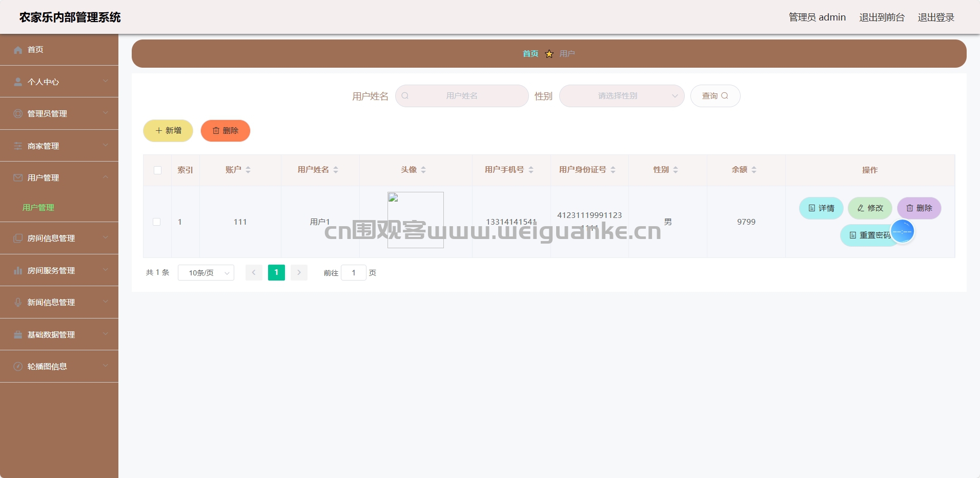This screenshot has width=980, height=478.
Task: Select page number 1 in pagination
Action: 276,272
